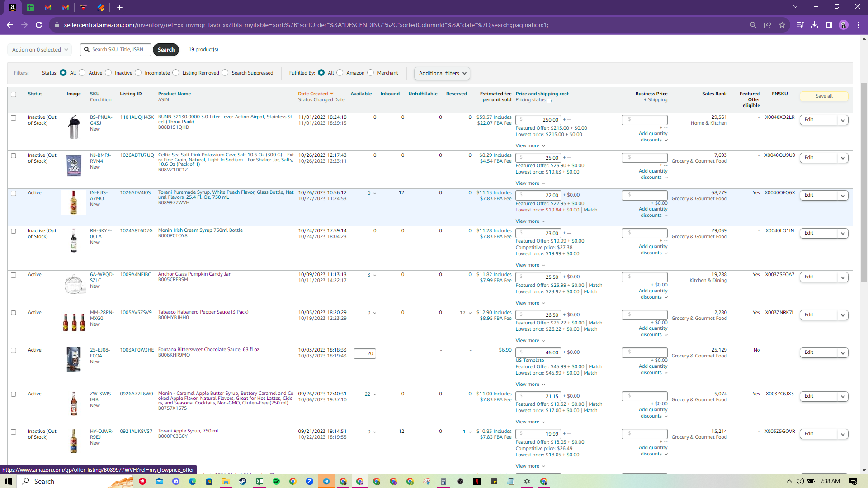The image size is (868, 488).
Task: Launch Discord from the taskbar
Action: point(176,481)
